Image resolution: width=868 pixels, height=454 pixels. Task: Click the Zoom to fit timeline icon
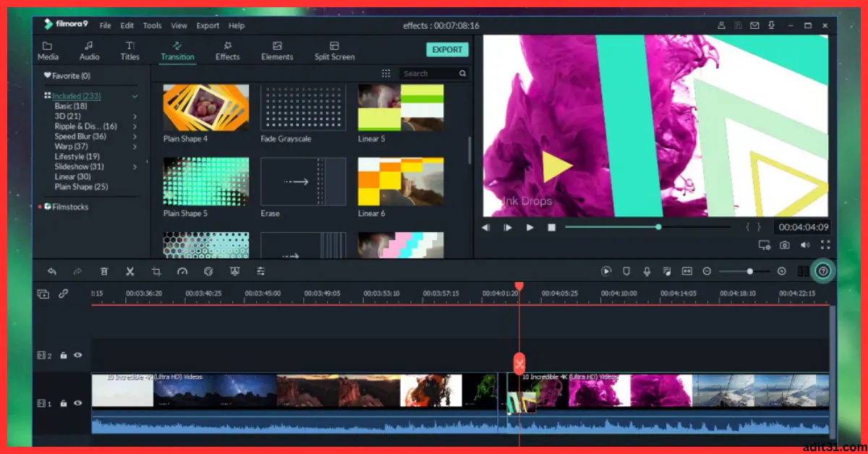(687, 271)
